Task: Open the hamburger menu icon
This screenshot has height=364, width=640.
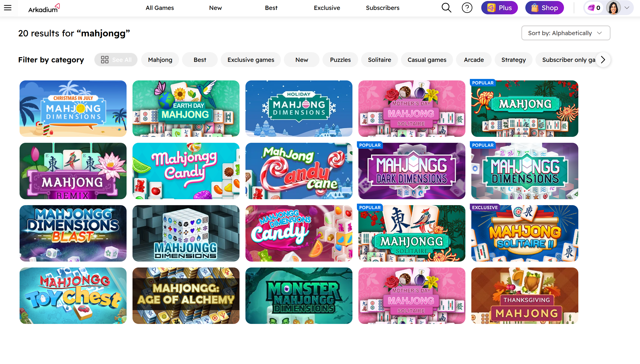Action: [8, 8]
